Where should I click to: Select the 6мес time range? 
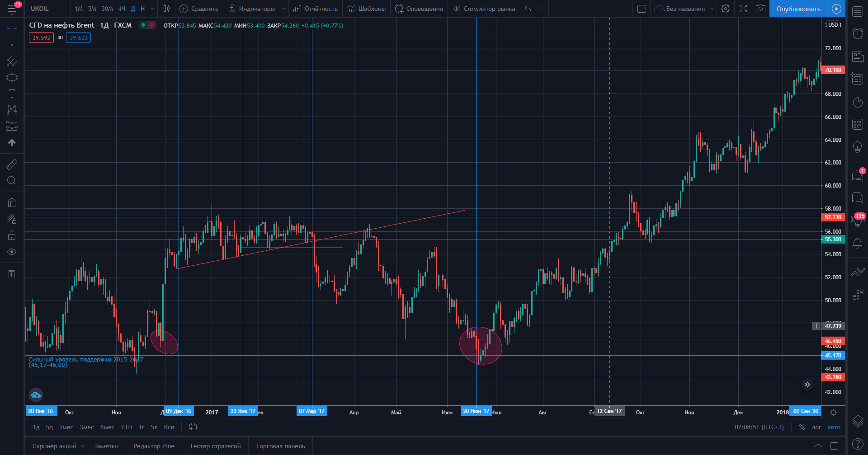click(x=107, y=427)
